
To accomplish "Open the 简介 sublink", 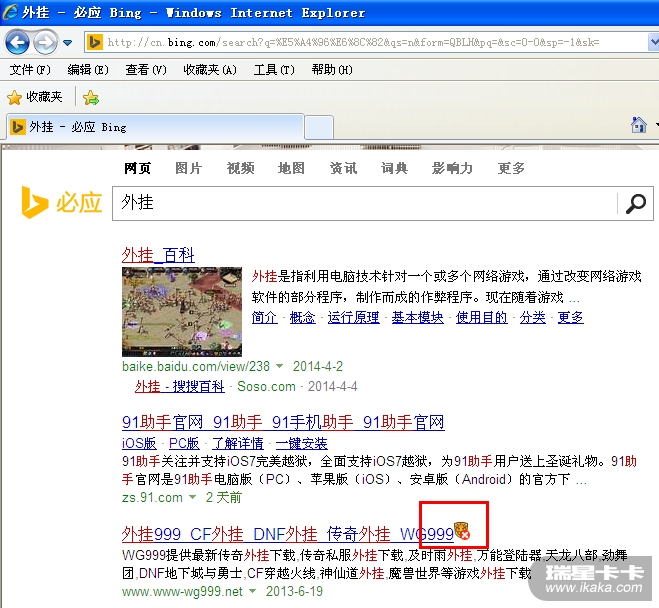I will [x=265, y=317].
